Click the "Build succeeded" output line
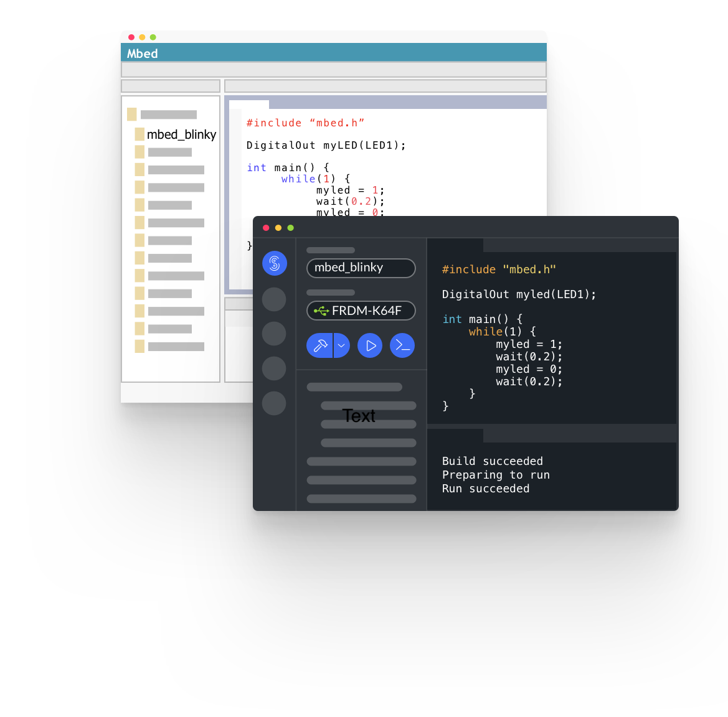 tap(492, 461)
